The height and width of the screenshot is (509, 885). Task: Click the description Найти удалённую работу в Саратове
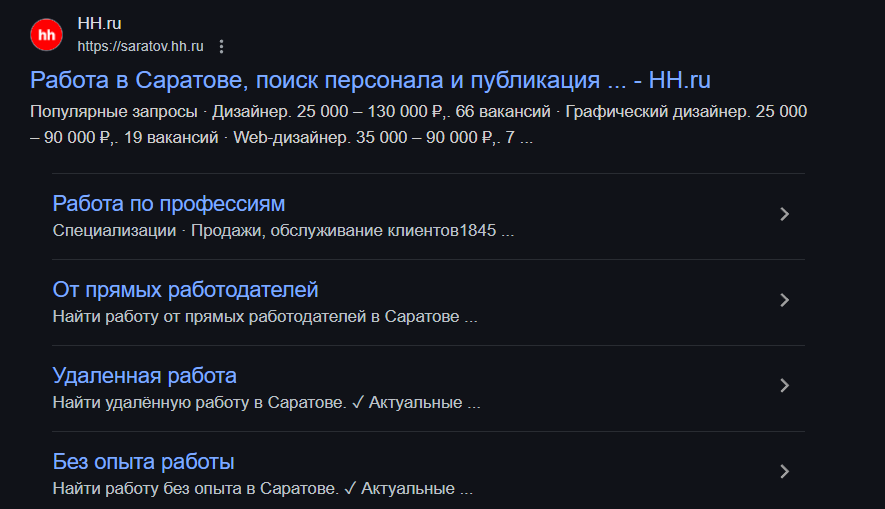point(266,402)
